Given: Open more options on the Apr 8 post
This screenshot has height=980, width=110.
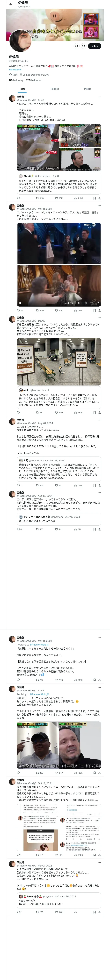Looking at the screenshot, I should (99, 97).
